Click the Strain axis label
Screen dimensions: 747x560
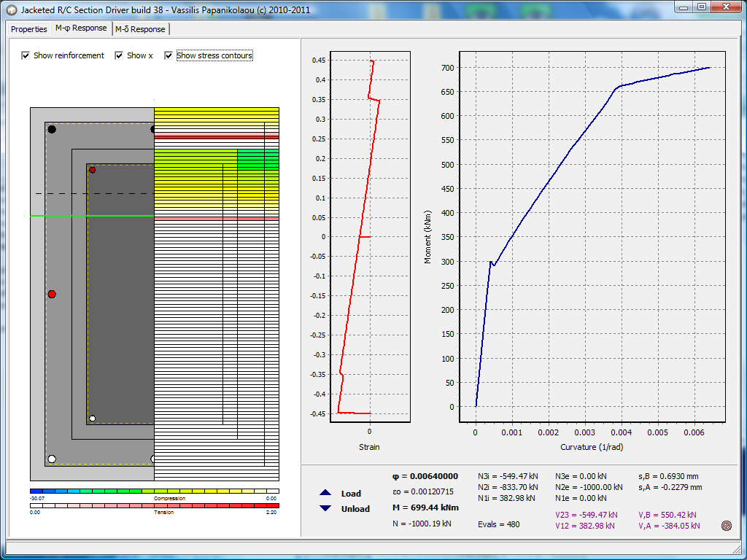coord(369,447)
